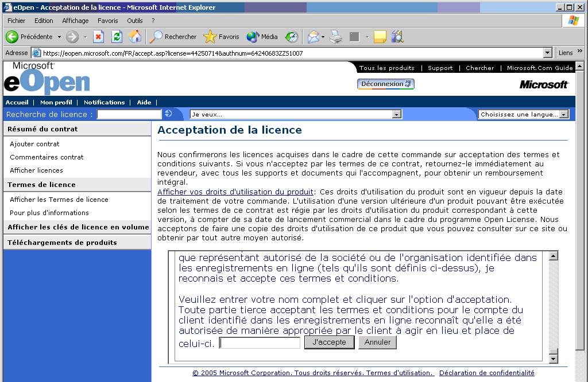Click the page icon in the address bar
This screenshot has height=382, width=588.
coord(36,53)
